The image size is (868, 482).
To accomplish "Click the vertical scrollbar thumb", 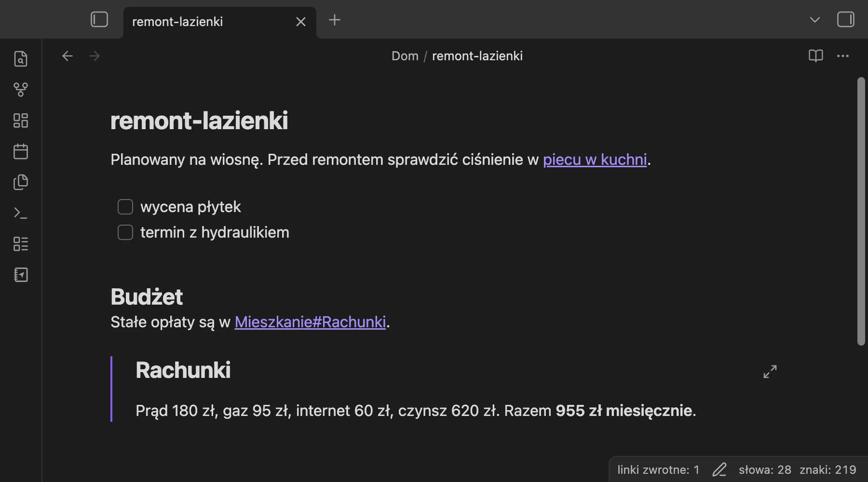I will point(861,211).
